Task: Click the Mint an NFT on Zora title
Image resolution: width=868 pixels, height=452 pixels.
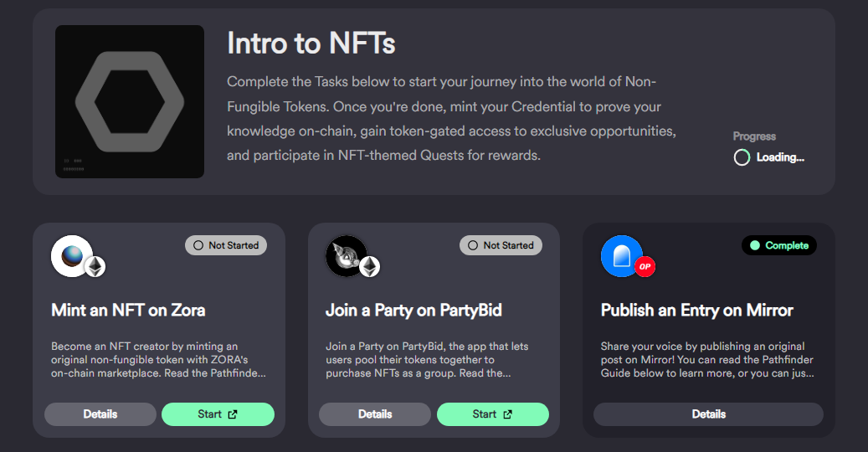Action: pos(128,311)
